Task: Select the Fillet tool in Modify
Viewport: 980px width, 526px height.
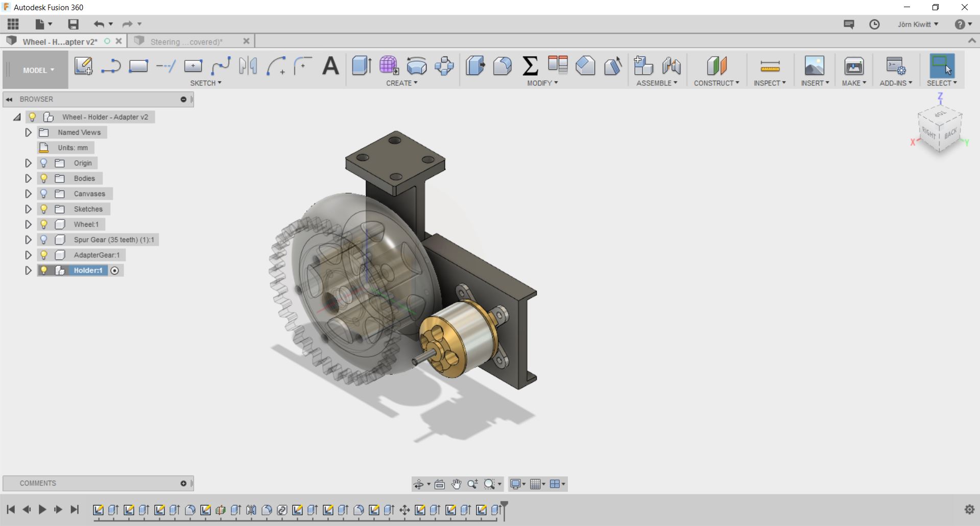Action: (x=503, y=66)
